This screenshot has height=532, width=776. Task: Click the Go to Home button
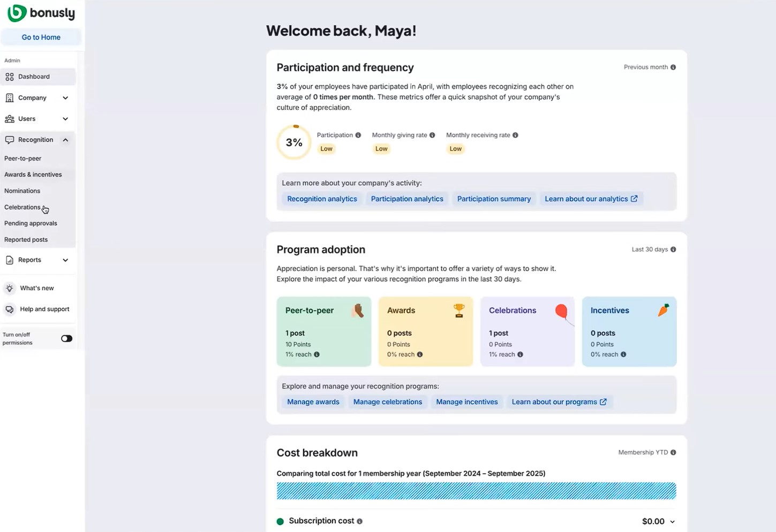(41, 37)
